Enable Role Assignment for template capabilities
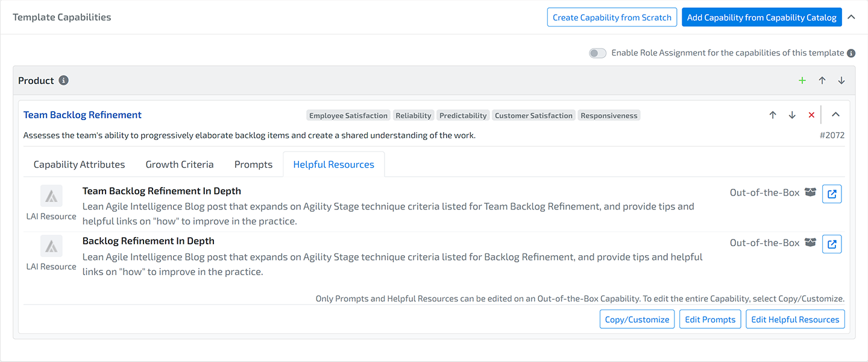The image size is (868, 362). pos(597,53)
